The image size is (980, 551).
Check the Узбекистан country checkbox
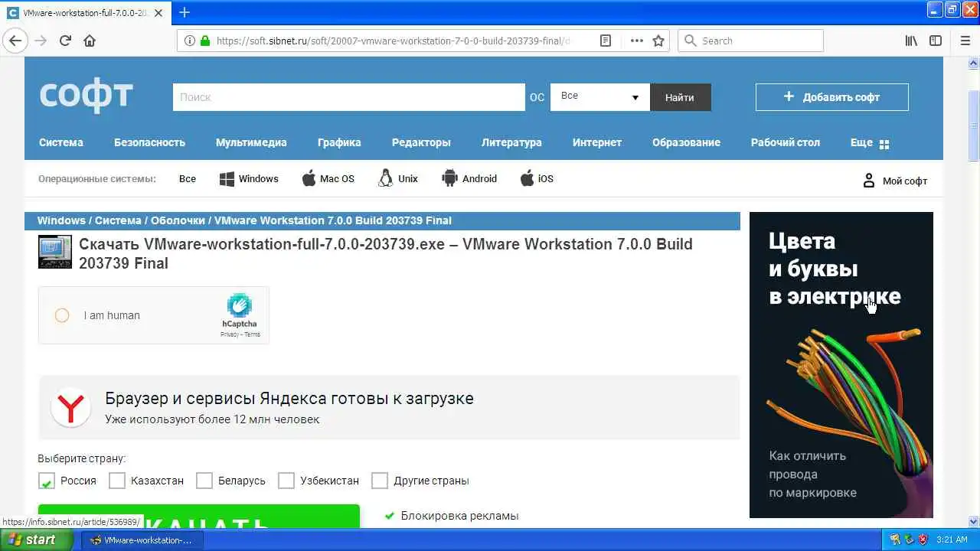286,481
